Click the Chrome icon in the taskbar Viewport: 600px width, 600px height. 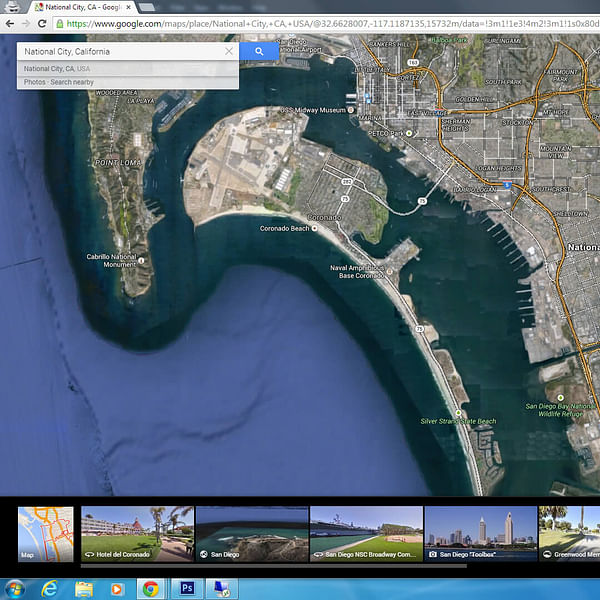tap(151, 589)
